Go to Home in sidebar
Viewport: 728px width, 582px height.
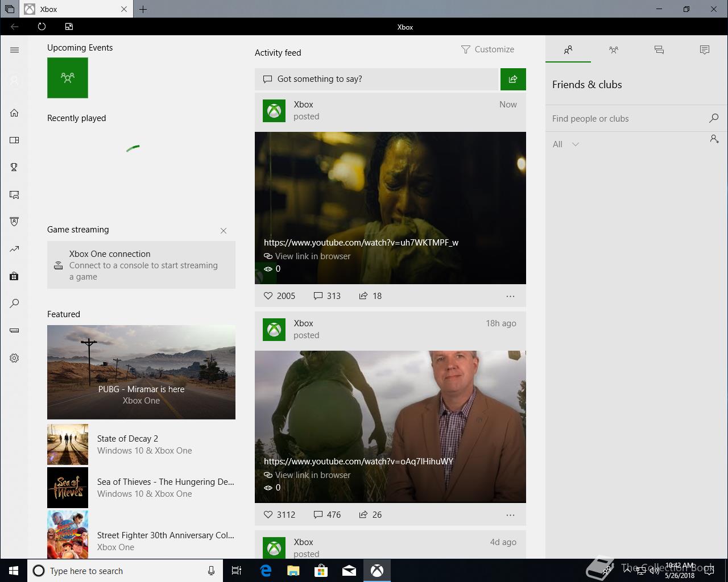[14, 113]
